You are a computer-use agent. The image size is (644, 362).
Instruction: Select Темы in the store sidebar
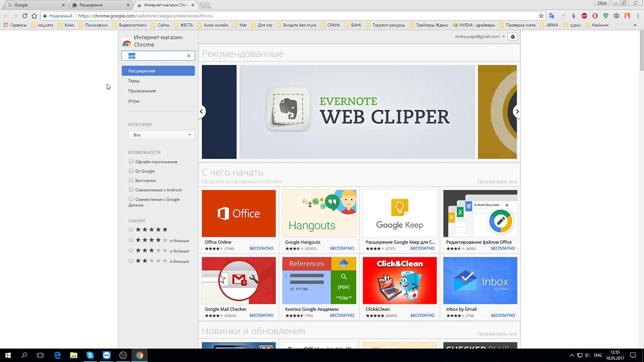[134, 81]
